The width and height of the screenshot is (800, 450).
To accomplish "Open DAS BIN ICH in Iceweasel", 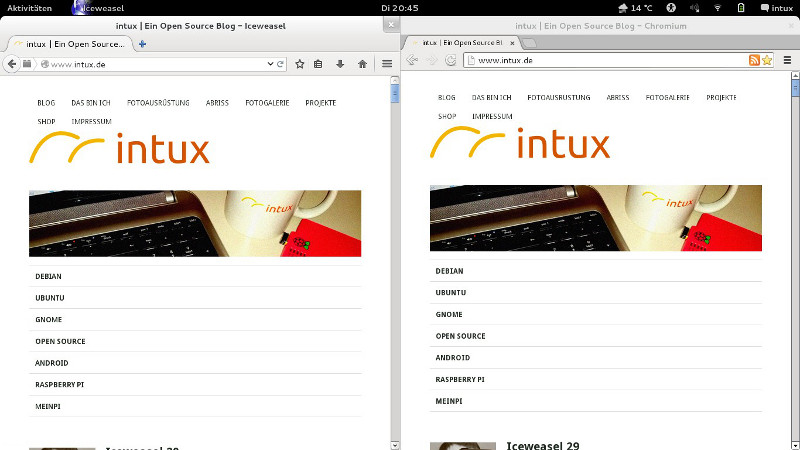I will pyautogui.click(x=91, y=103).
